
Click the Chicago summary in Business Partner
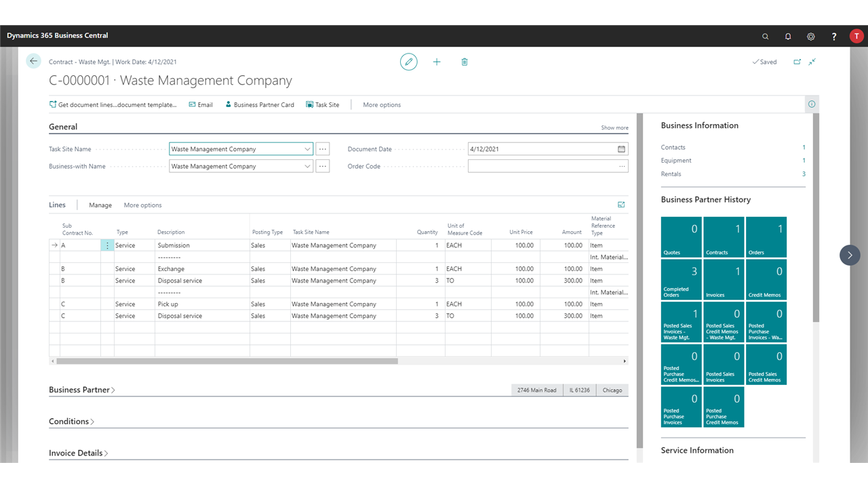(612, 390)
